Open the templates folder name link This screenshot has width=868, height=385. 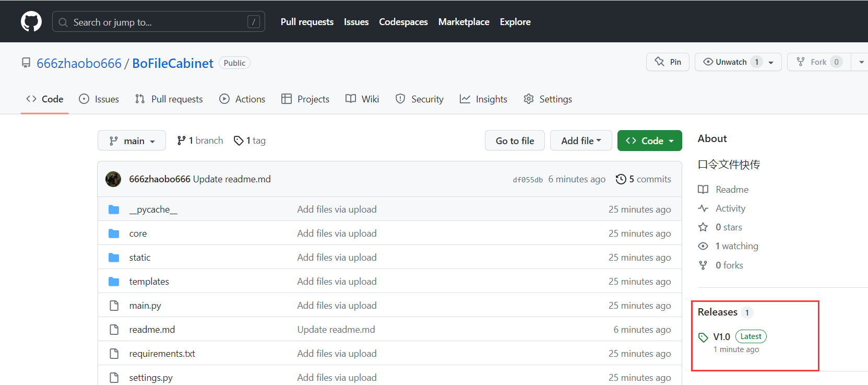149,282
